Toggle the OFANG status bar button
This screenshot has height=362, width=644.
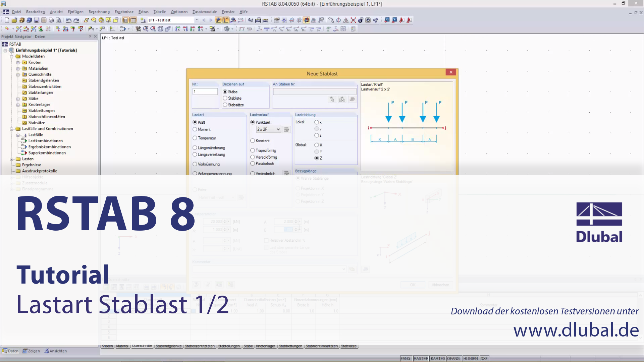[453, 359]
